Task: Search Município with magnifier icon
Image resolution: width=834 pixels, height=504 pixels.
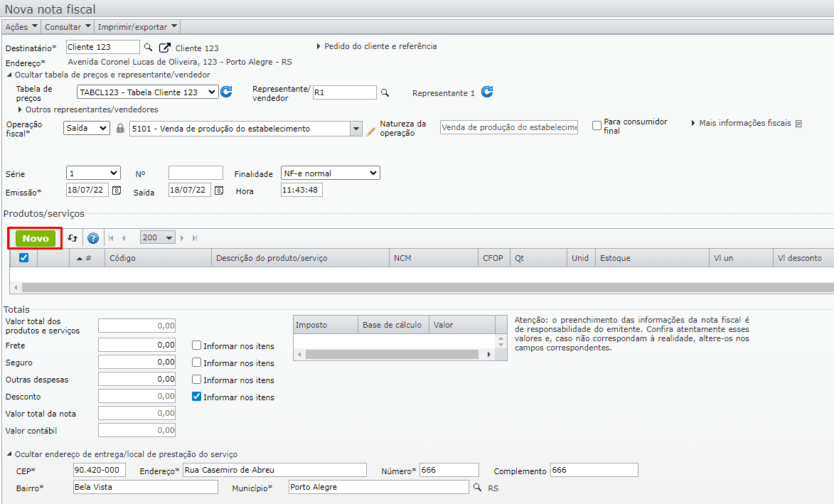Action: click(x=477, y=487)
